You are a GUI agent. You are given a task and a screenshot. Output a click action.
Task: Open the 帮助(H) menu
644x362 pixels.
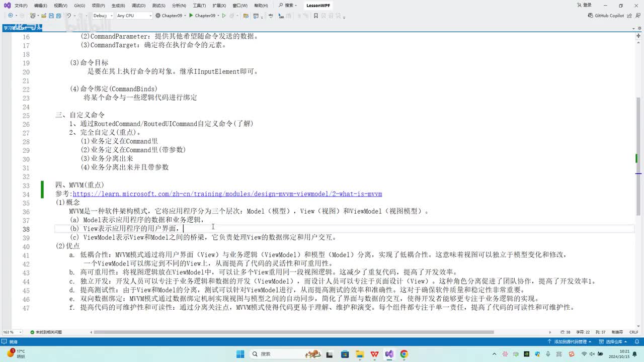pos(261,6)
